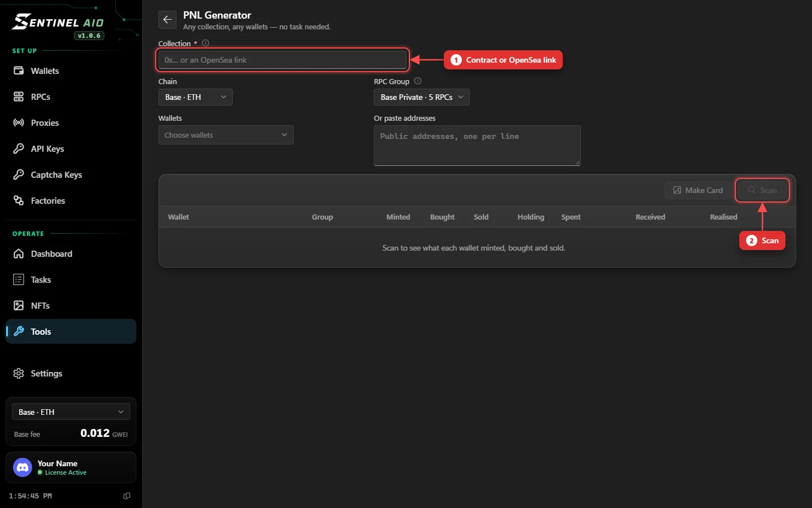Viewport: 812px width, 508px height.
Task: Open the sidebar network dropdown Base · ETH
Action: (x=71, y=412)
